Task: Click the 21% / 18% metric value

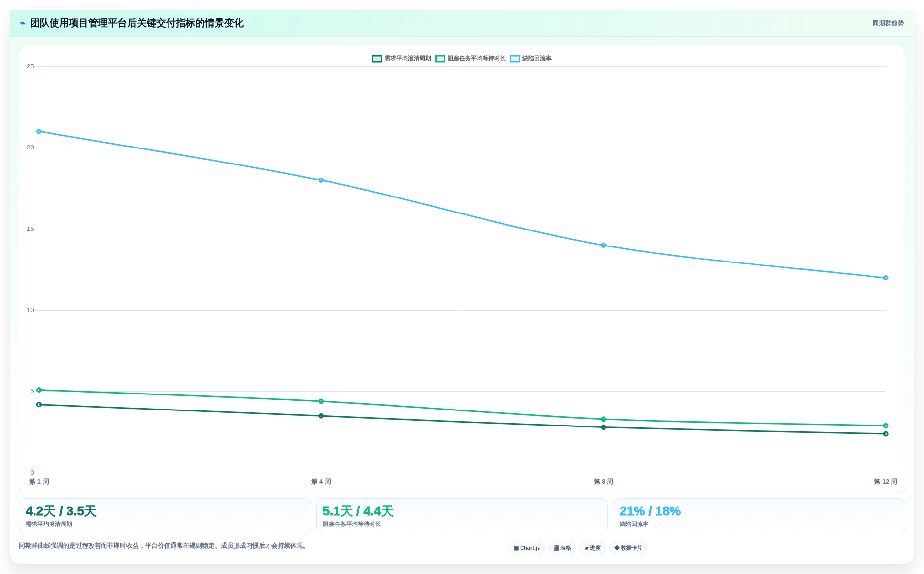Action: (x=650, y=511)
